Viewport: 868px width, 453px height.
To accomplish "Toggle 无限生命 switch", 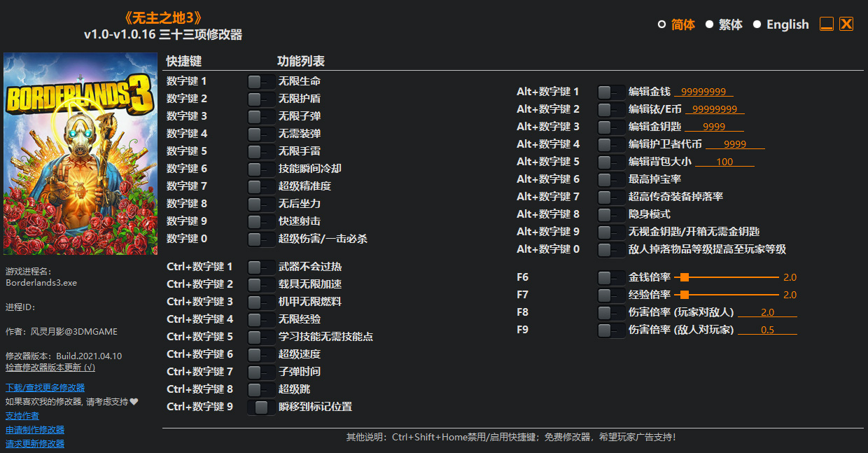I will point(261,82).
